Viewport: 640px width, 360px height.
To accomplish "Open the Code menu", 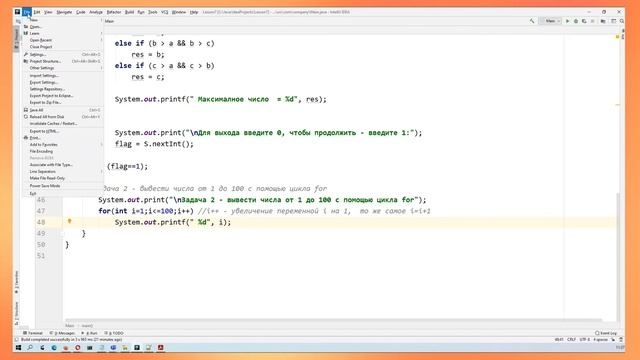I will click(x=81, y=12).
